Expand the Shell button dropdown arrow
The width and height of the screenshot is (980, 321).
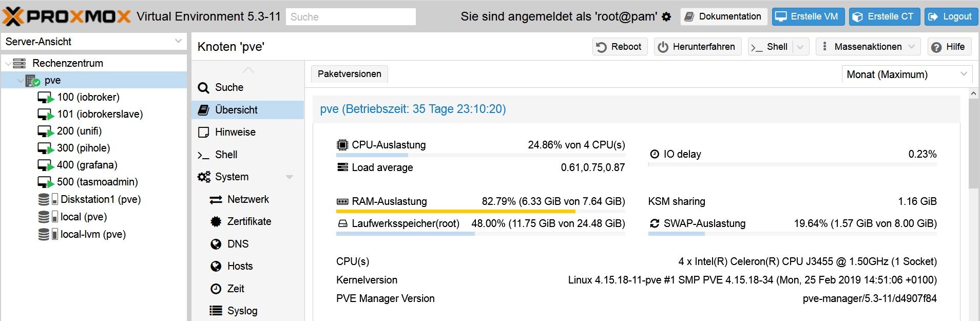(800, 47)
